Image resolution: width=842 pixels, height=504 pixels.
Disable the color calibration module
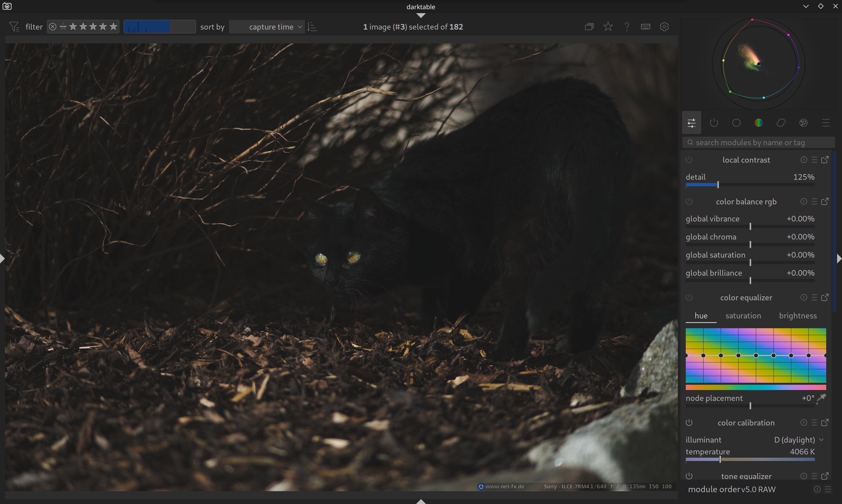pyautogui.click(x=689, y=423)
